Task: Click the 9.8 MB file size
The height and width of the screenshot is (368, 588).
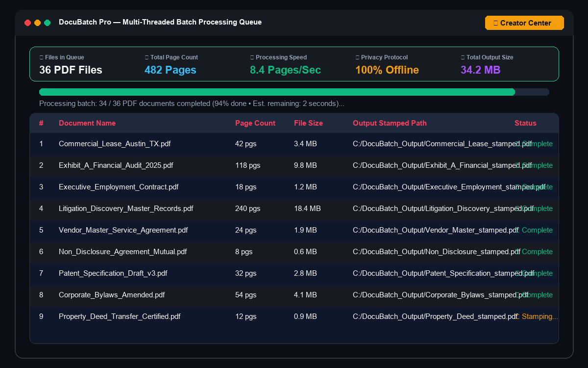Action: (305, 165)
